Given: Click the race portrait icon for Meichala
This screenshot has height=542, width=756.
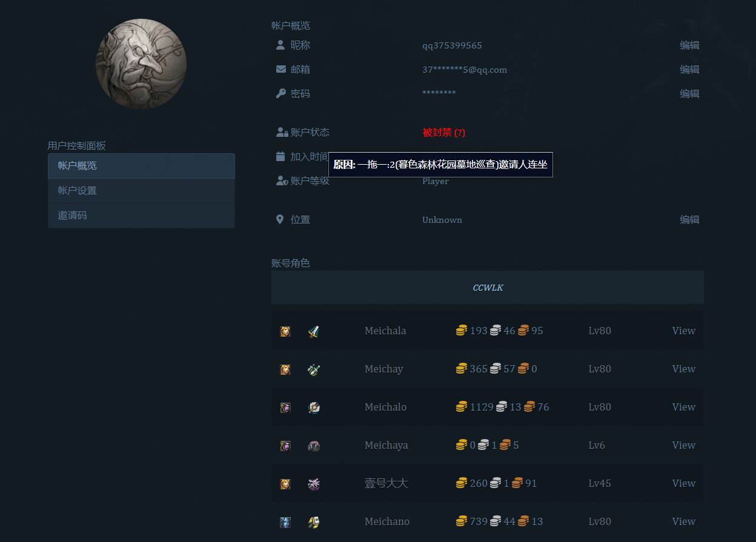Looking at the screenshot, I should [x=285, y=331].
